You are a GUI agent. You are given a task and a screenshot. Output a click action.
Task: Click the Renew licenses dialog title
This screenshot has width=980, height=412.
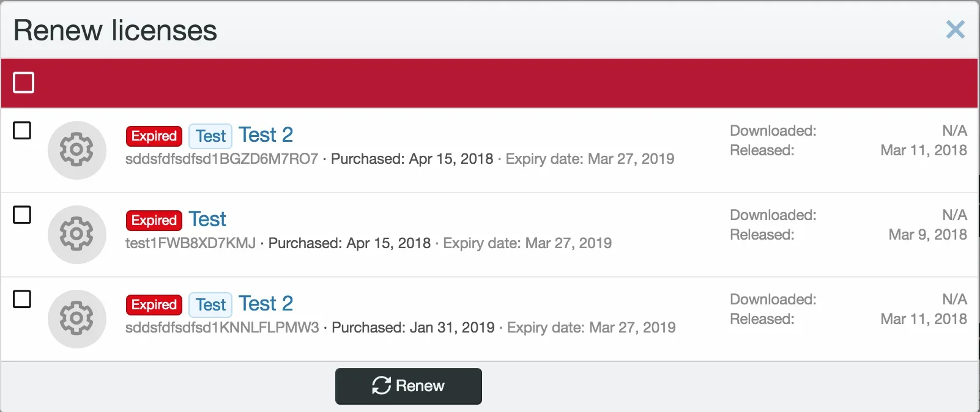[x=115, y=31]
